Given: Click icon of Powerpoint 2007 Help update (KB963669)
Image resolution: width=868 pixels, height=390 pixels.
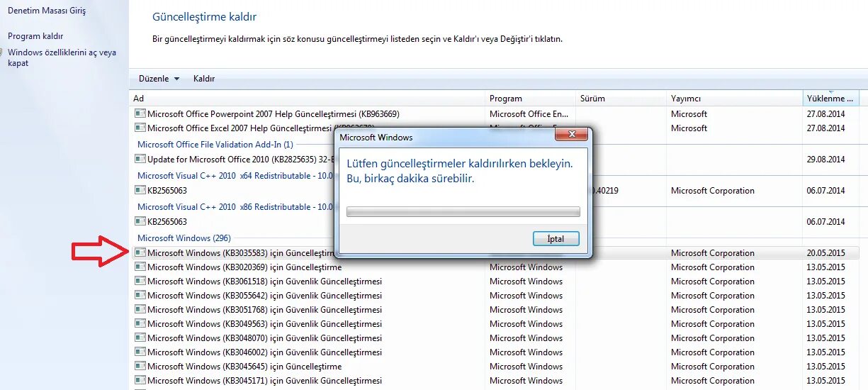Looking at the screenshot, I should click(140, 113).
